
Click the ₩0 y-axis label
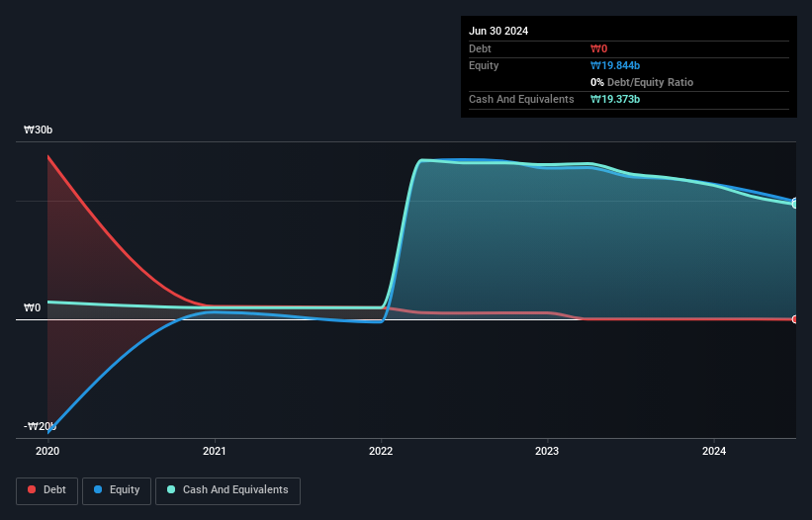(32, 307)
